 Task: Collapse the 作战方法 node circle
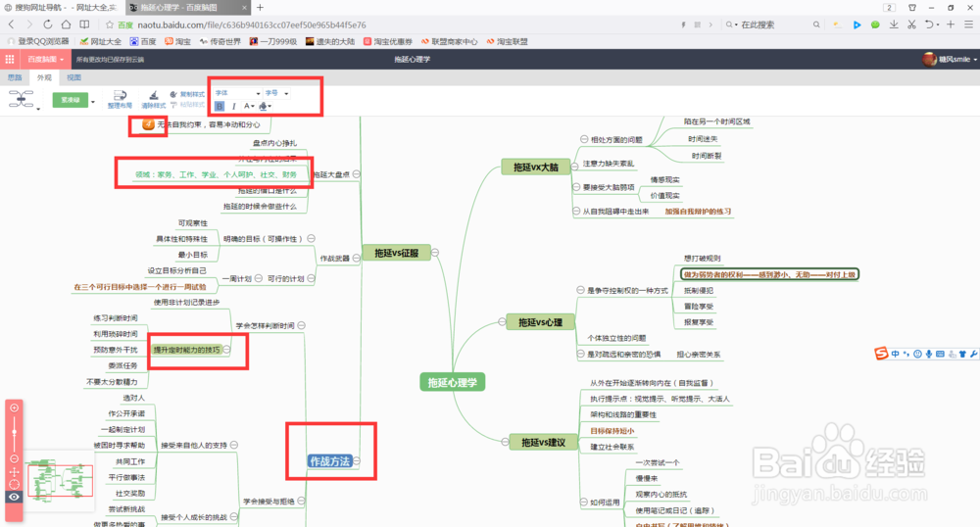point(357,460)
